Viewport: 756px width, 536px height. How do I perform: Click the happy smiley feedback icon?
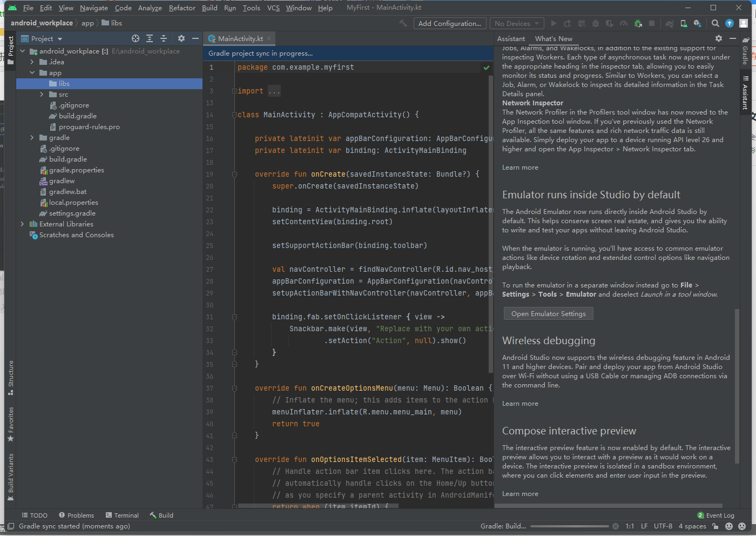tap(729, 526)
